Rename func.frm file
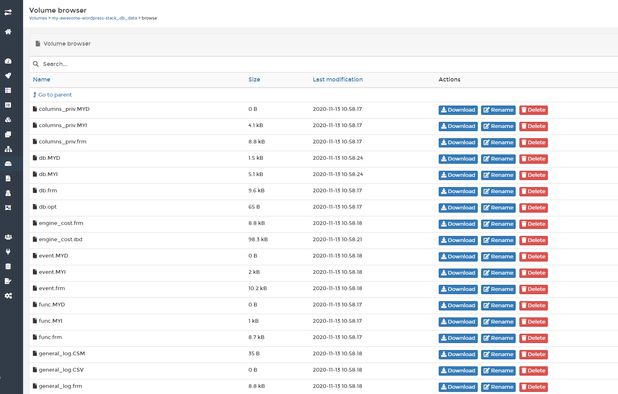The width and height of the screenshot is (618, 394). (498, 338)
